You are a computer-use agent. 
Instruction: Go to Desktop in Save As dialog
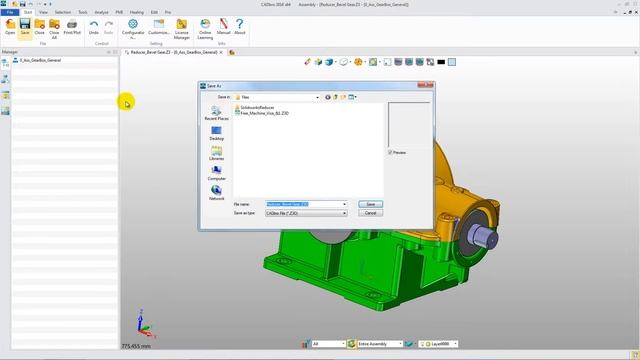click(x=216, y=133)
